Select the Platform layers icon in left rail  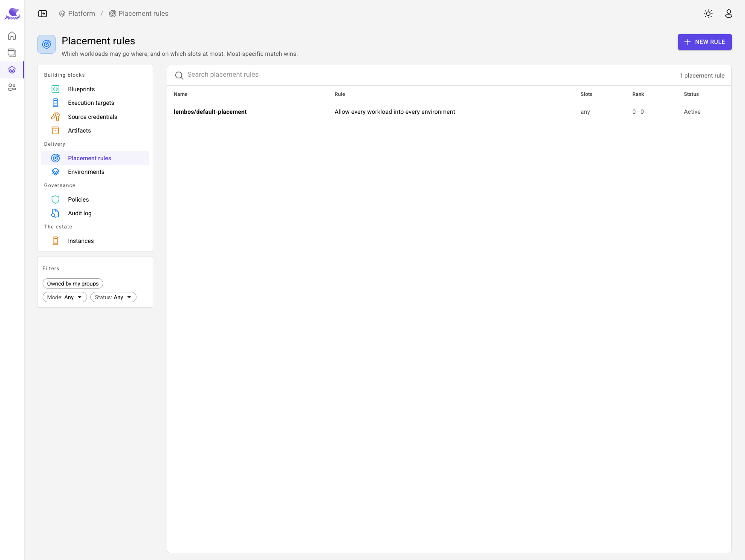[12, 70]
